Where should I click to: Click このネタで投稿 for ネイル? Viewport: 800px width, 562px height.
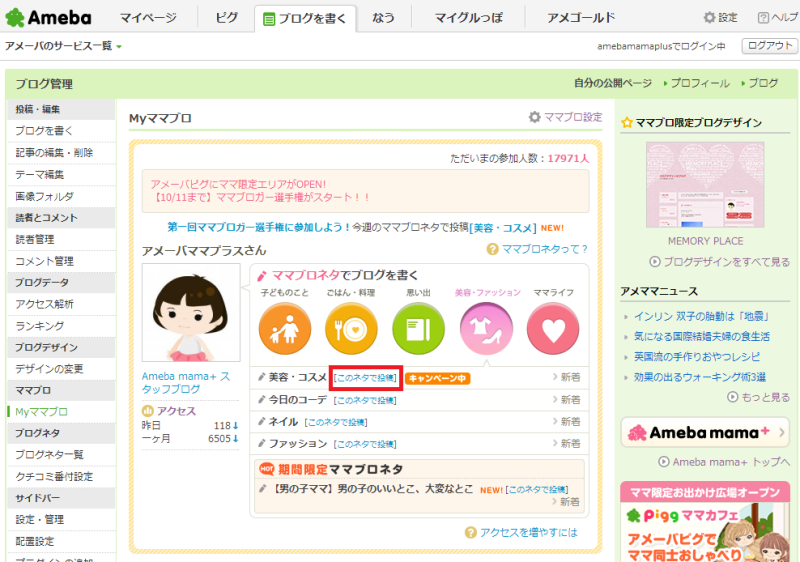pyautogui.click(x=336, y=422)
